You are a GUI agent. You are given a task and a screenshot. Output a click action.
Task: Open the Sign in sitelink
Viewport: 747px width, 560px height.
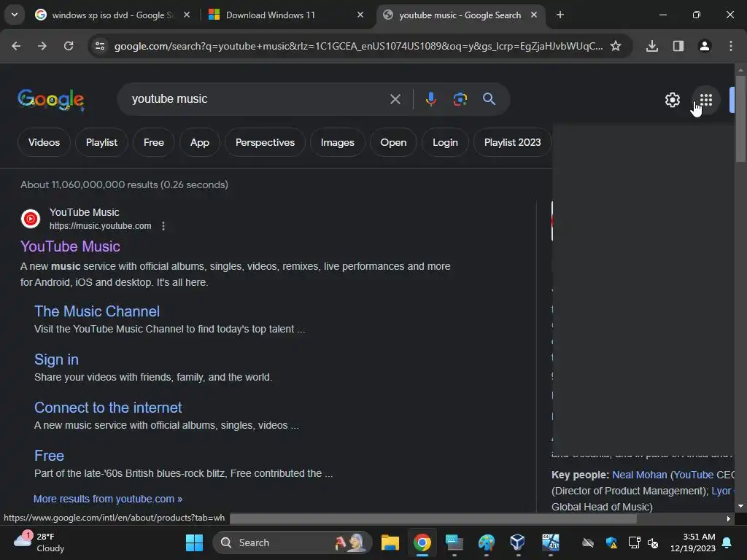tap(56, 359)
